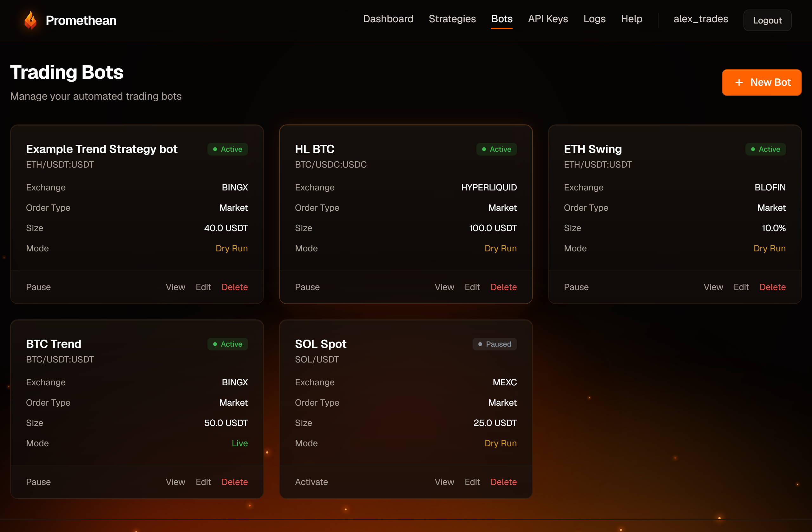Screen dimensions: 812x532
Task: Delete the HL BTC bot
Action: (504, 287)
